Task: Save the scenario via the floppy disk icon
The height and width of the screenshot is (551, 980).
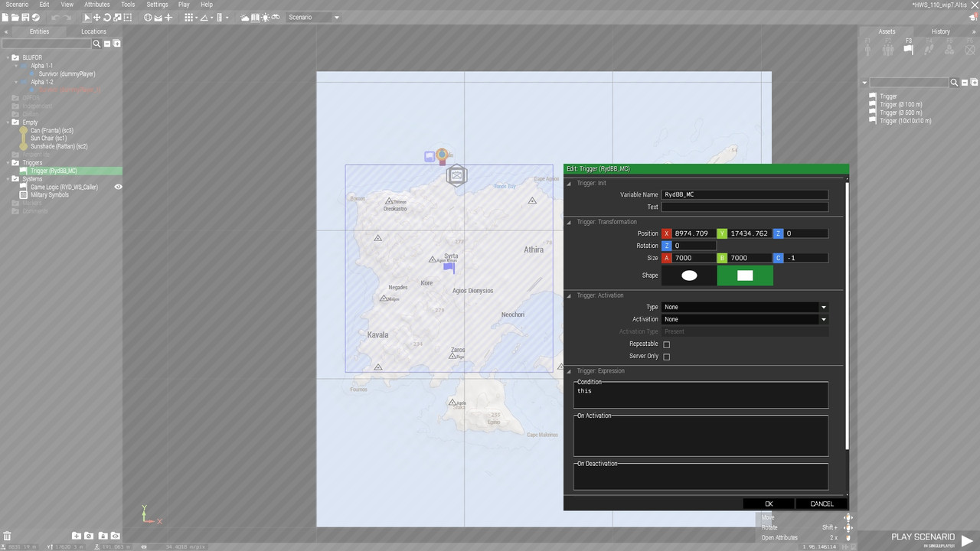Action: click(x=25, y=18)
